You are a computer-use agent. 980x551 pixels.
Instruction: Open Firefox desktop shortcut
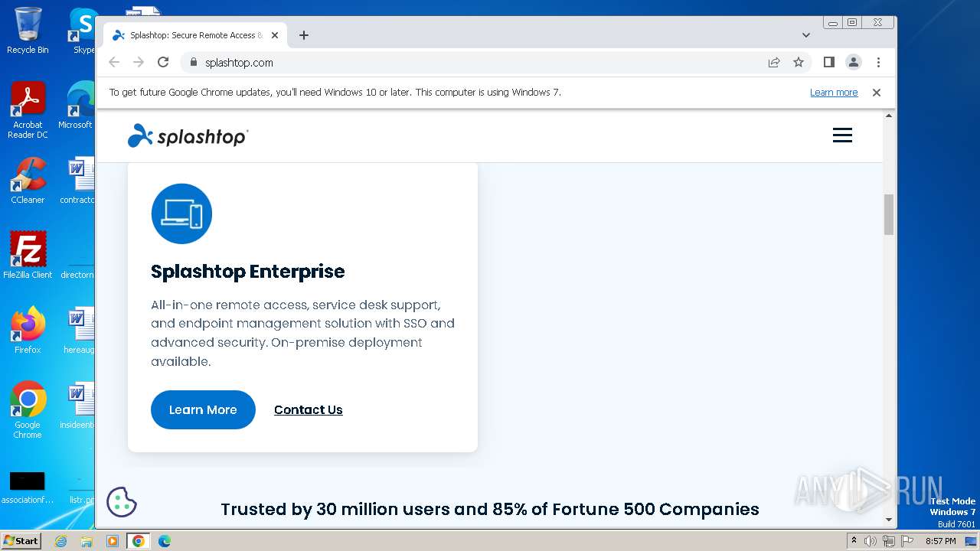(x=28, y=331)
